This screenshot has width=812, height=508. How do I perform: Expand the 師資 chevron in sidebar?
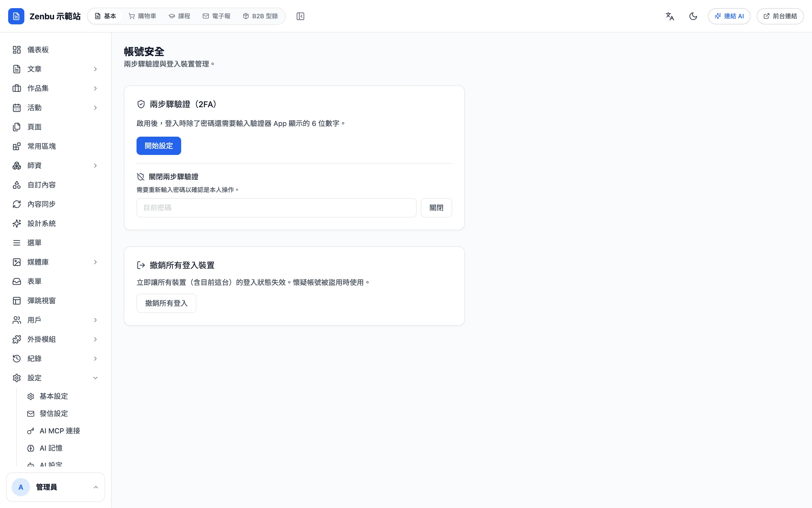pos(95,166)
